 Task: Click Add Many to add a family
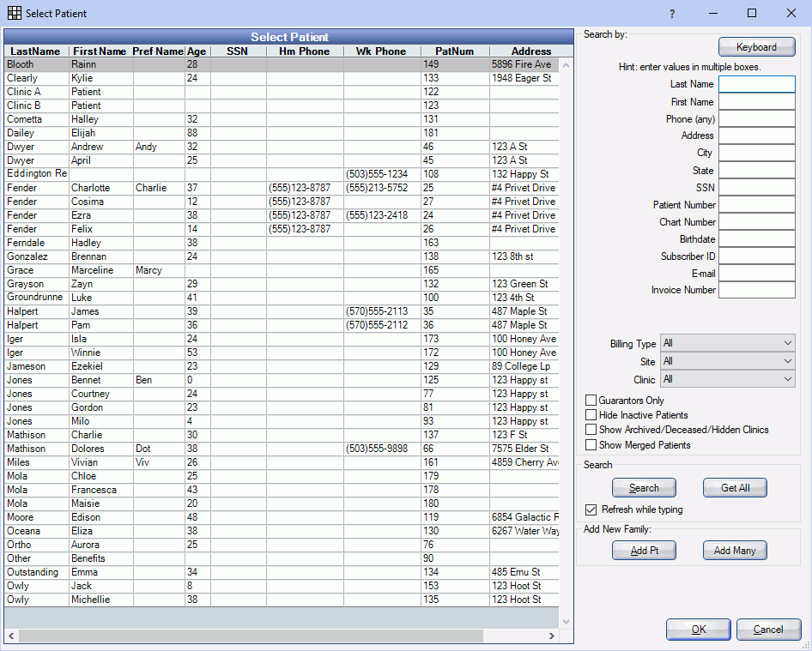pyautogui.click(x=735, y=550)
